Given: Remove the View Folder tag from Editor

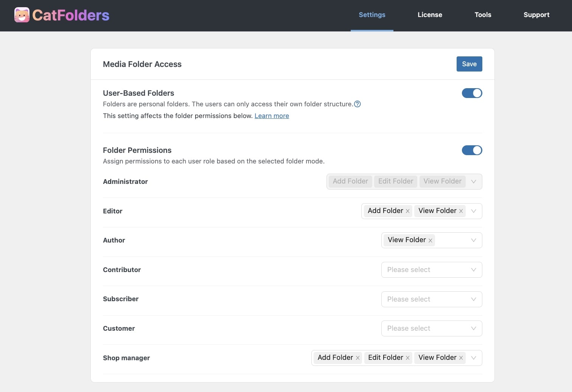Looking at the screenshot, I should (x=461, y=211).
